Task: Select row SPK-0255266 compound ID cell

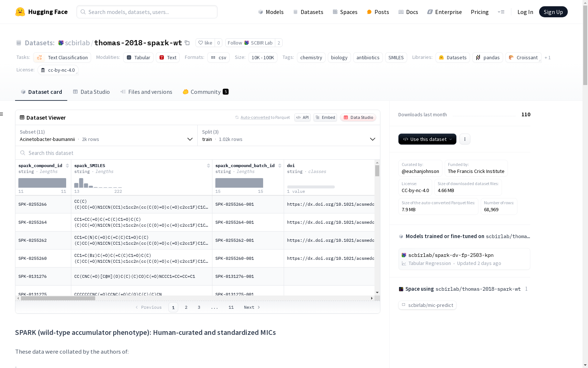Action: point(43,204)
